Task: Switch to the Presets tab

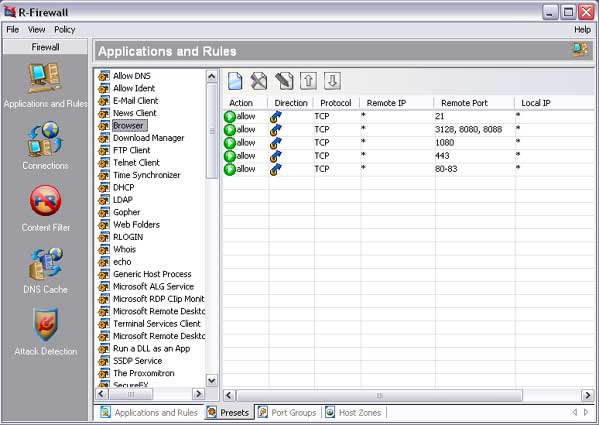Action: [x=229, y=412]
